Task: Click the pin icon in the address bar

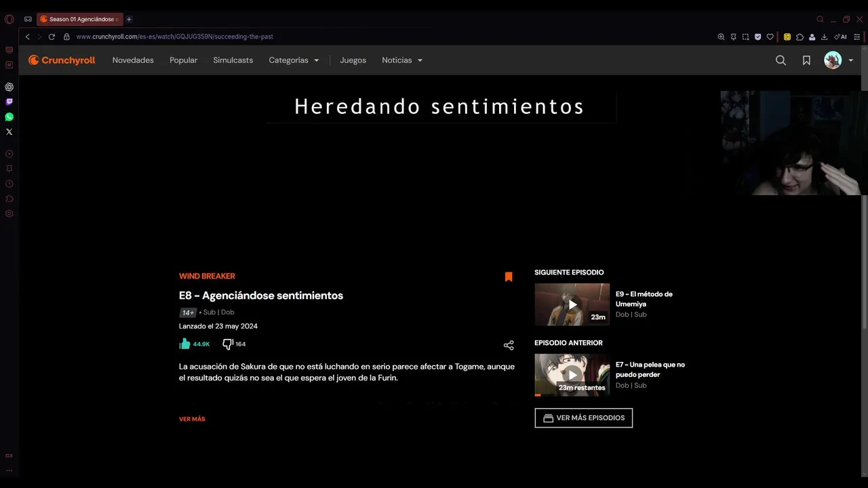Action: coord(733,37)
